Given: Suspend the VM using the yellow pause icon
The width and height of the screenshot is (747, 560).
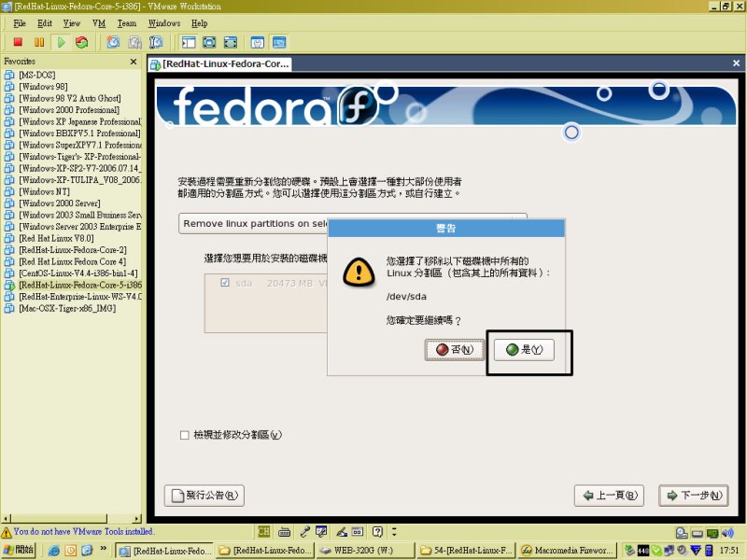Looking at the screenshot, I should coord(39,42).
